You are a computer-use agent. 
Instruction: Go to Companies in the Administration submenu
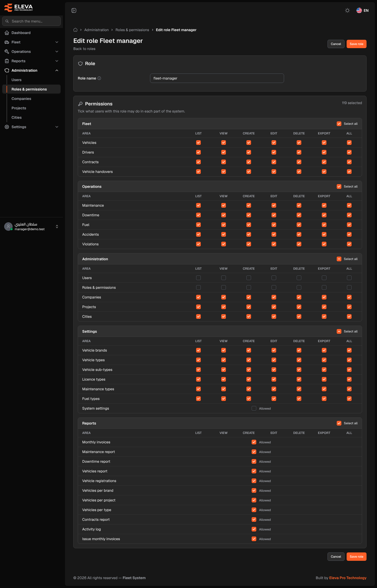point(21,99)
